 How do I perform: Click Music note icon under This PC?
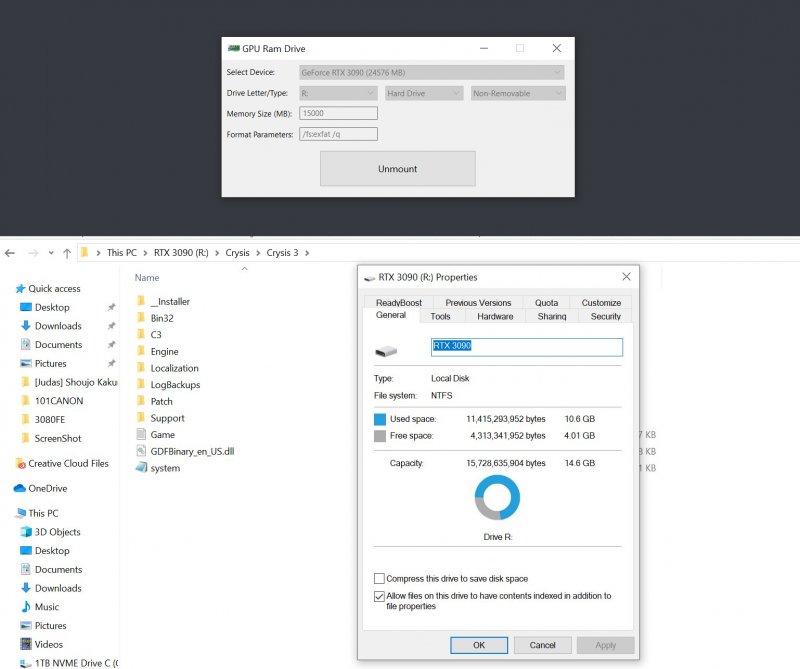click(x=26, y=607)
